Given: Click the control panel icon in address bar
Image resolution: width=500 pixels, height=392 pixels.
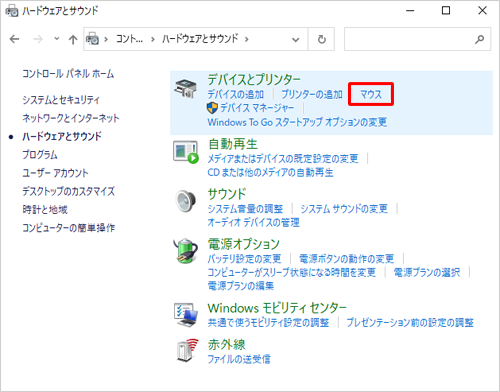Looking at the screenshot, I should click(93, 39).
